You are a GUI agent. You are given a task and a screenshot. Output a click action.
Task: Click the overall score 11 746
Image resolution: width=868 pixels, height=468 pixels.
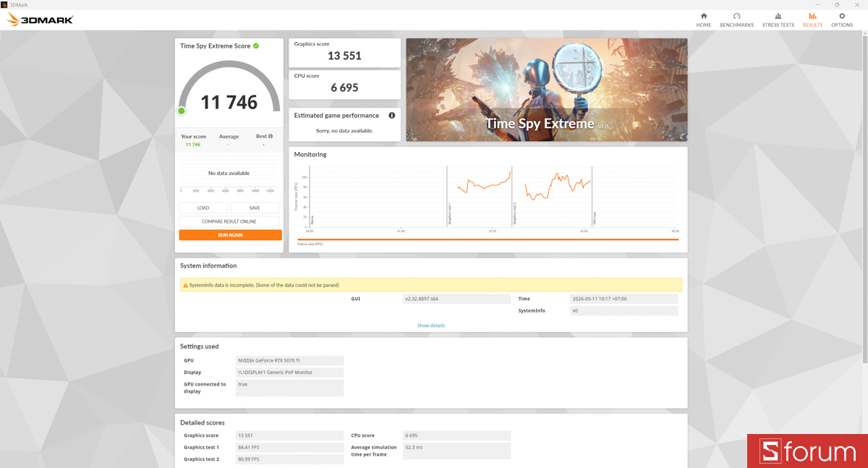pos(229,102)
